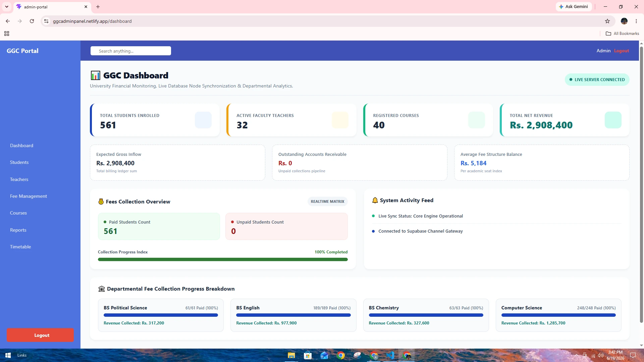644x362 pixels.
Task: Click the Ask Gemini button
Action: (574, 7)
